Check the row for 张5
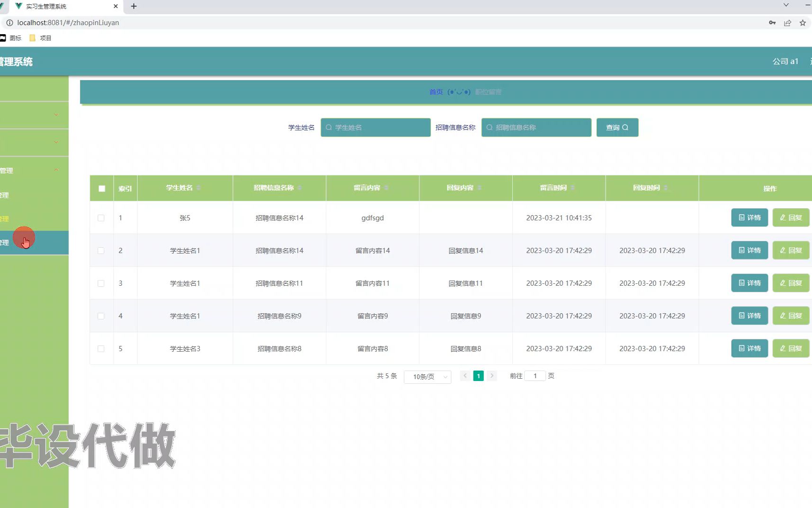Screen dimensions: 812x508 [101, 218]
